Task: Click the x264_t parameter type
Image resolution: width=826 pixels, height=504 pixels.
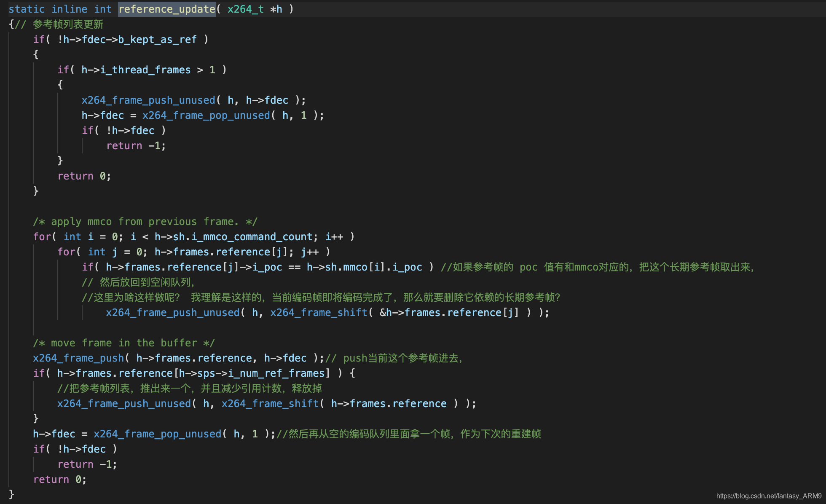Action: [246, 9]
